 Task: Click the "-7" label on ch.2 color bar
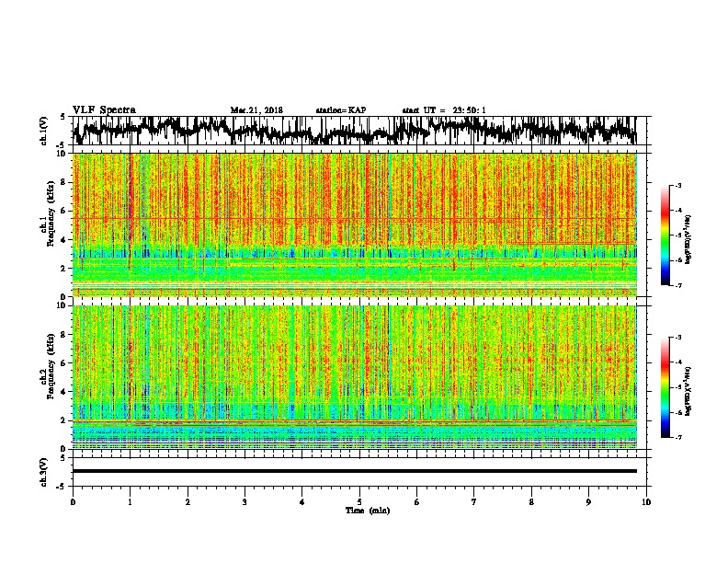tap(678, 437)
